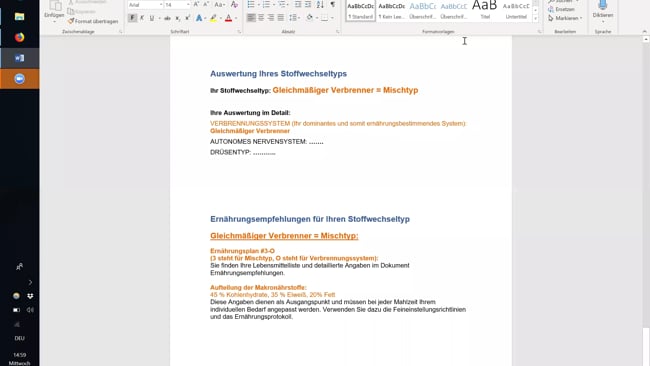The height and width of the screenshot is (366, 650).
Task: Decrease font size with the shrink font icon
Action: pyautogui.click(x=206, y=5)
